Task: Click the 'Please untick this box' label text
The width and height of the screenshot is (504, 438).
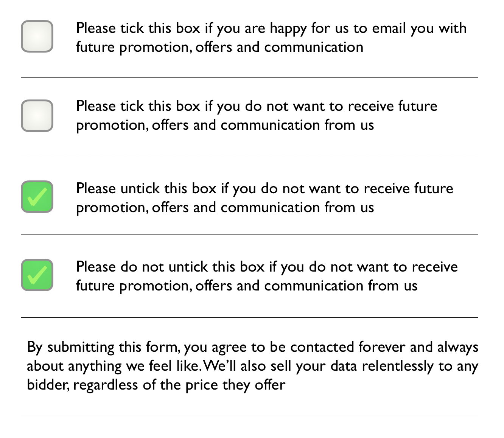Action: [264, 188]
